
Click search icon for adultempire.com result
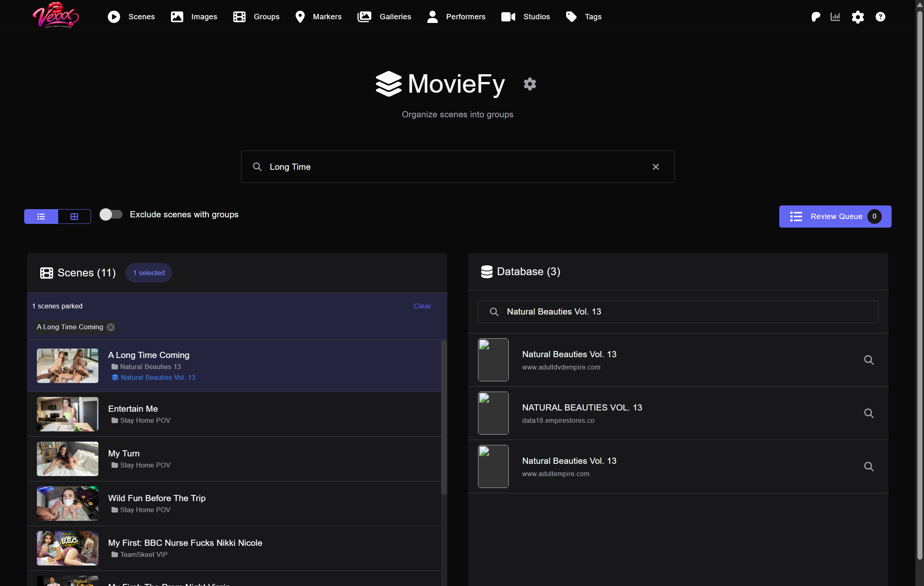click(x=869, y=467)
